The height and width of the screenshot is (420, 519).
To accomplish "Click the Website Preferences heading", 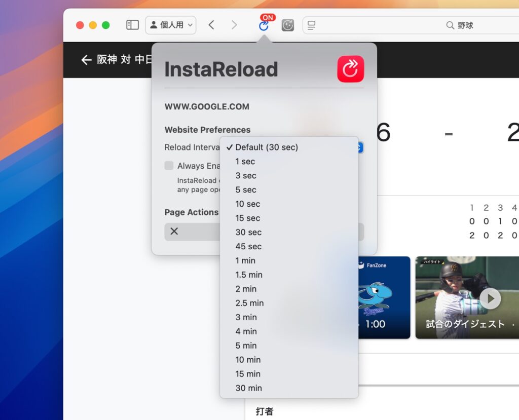I will (x=207, y=130).
